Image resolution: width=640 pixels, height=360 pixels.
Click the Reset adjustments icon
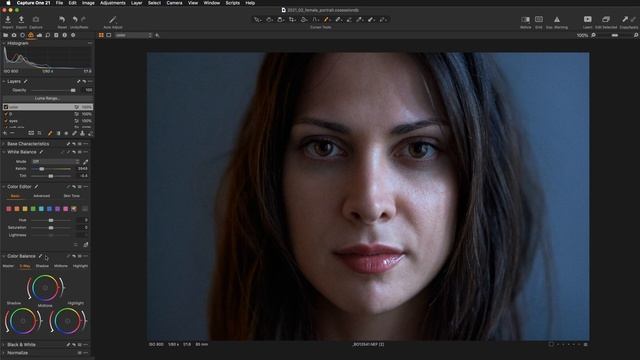(62, 20)
